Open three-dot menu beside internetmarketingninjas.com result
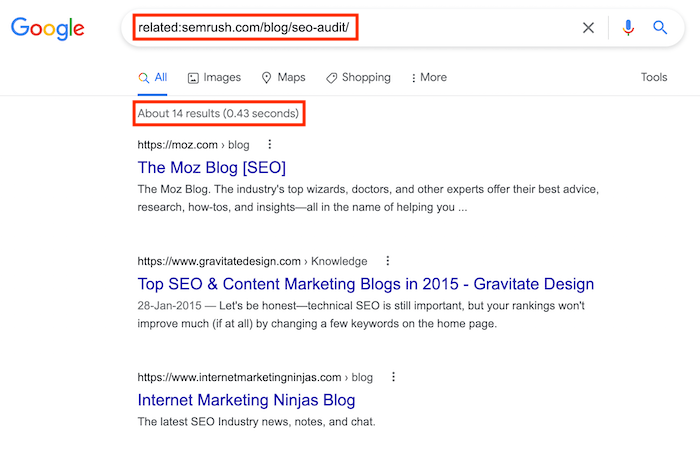 click(393, 377)
